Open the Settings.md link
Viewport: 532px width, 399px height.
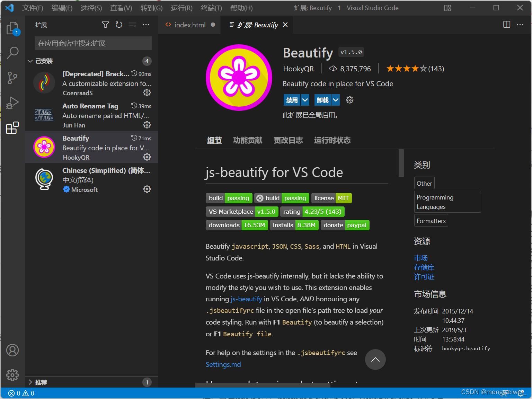coord(223,364)
